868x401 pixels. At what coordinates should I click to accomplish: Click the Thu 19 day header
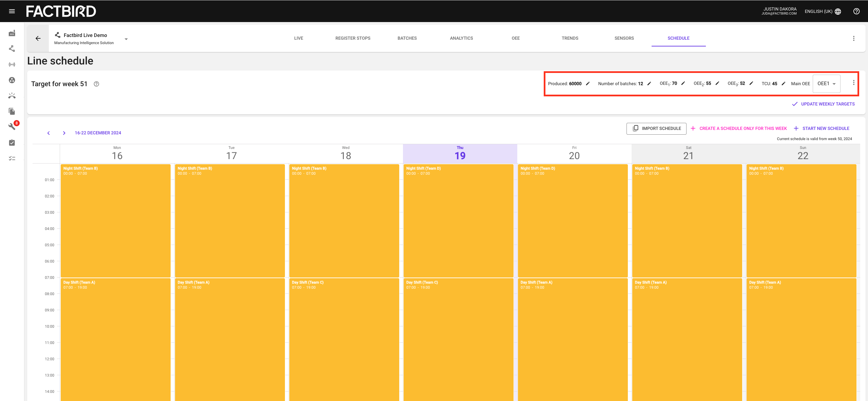tap(460, 153)
